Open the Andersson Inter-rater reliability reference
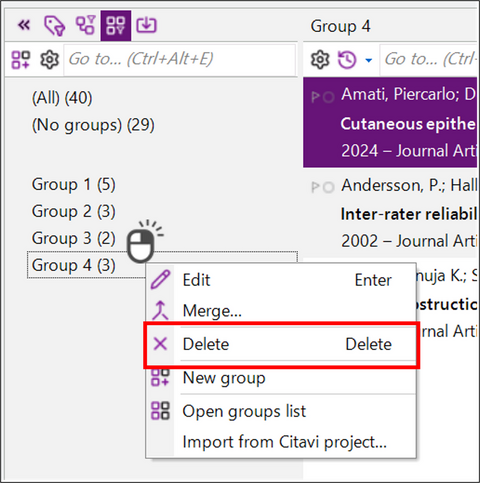Viewport: 480px width, 483px height. [390, 213]
